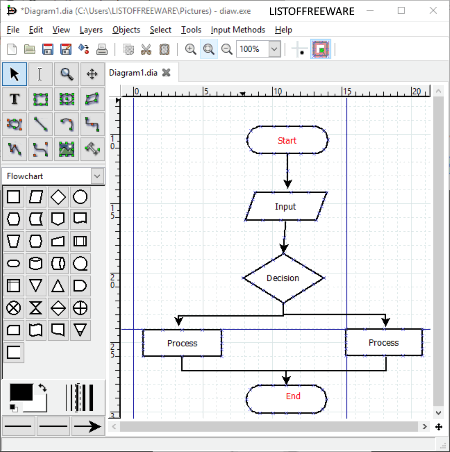Select the Polyline tool
The width and height of the screenshot is (450, 452).
(14, 149)
